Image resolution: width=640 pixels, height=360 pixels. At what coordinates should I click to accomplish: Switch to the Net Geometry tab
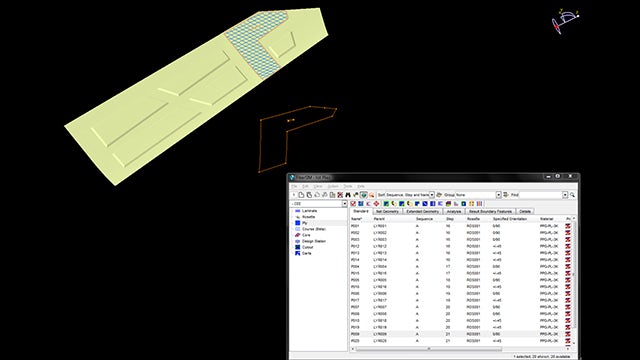[x=387, y=211]
